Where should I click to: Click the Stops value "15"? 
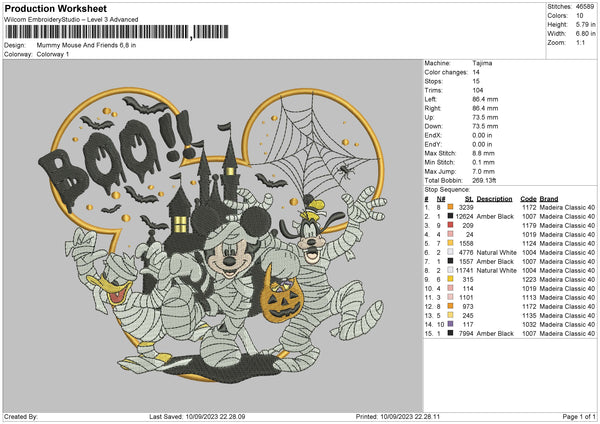click(x=476, y=81)
